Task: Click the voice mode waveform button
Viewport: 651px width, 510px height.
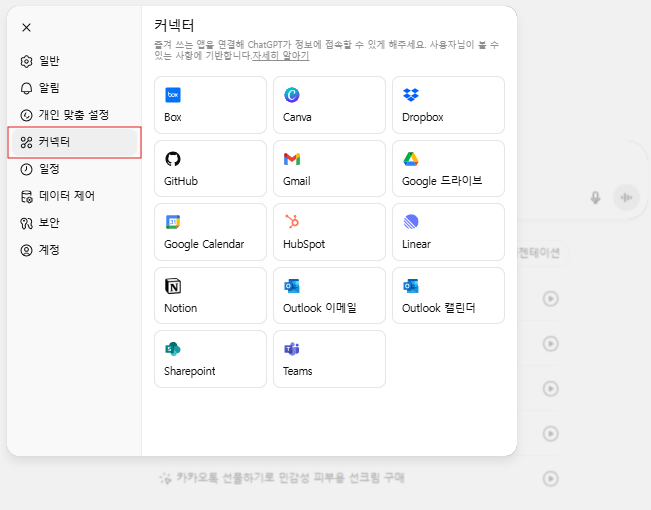Action: 627,198
